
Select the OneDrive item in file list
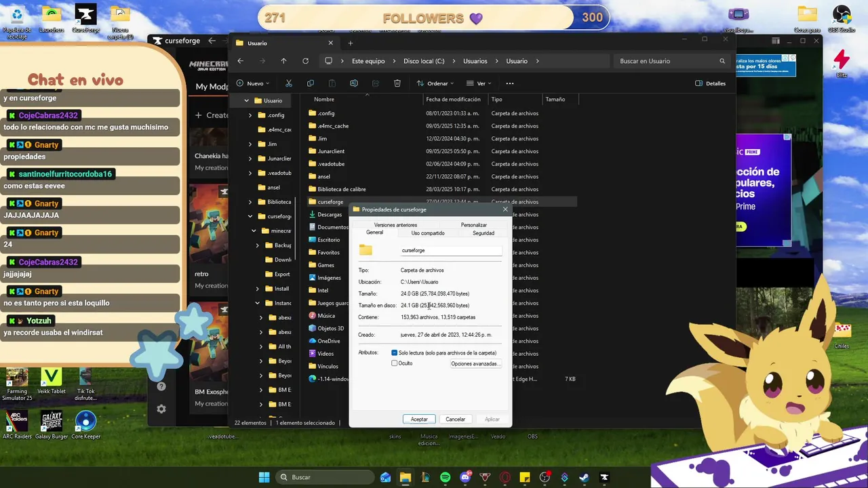point(328,341)
